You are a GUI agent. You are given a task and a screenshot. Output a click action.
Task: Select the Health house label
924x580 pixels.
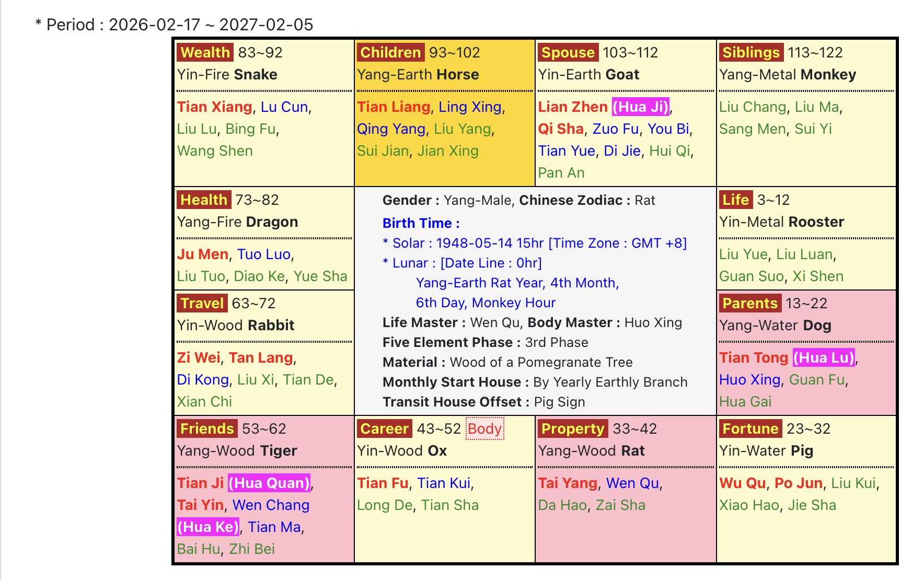[203, 200]
